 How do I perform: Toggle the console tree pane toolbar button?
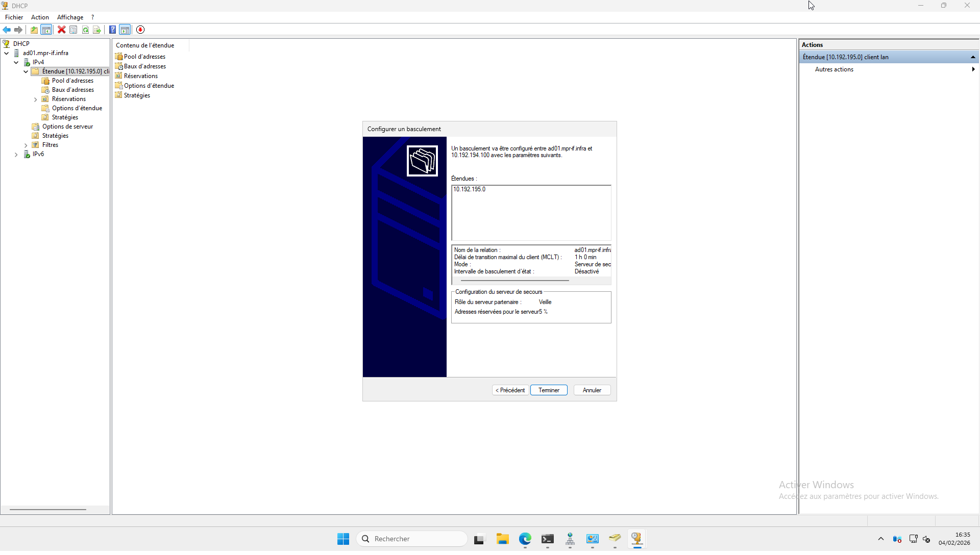point(46,30)
